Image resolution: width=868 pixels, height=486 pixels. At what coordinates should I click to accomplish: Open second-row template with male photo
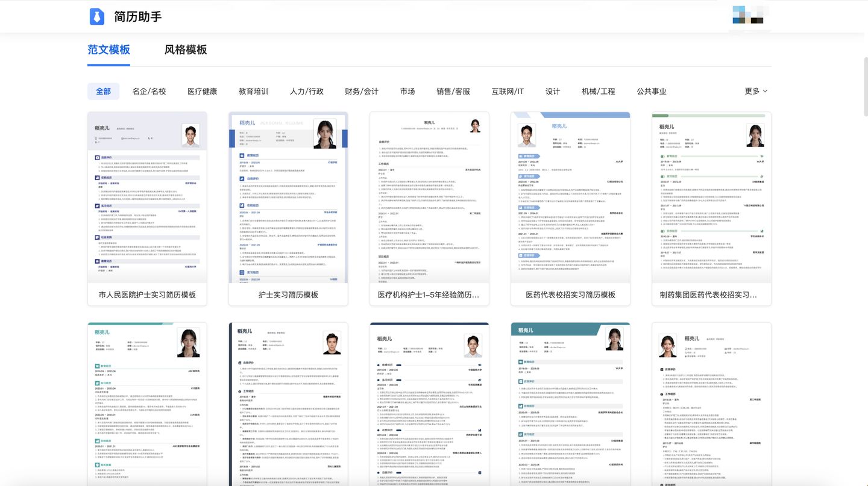pos(288,404)
